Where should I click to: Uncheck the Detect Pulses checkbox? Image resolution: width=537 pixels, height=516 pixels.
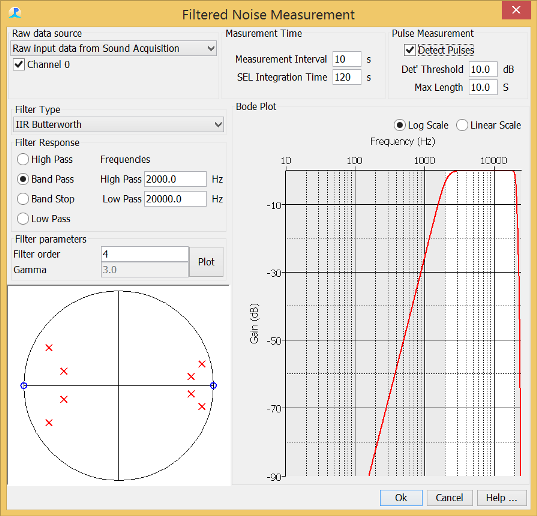410,50
